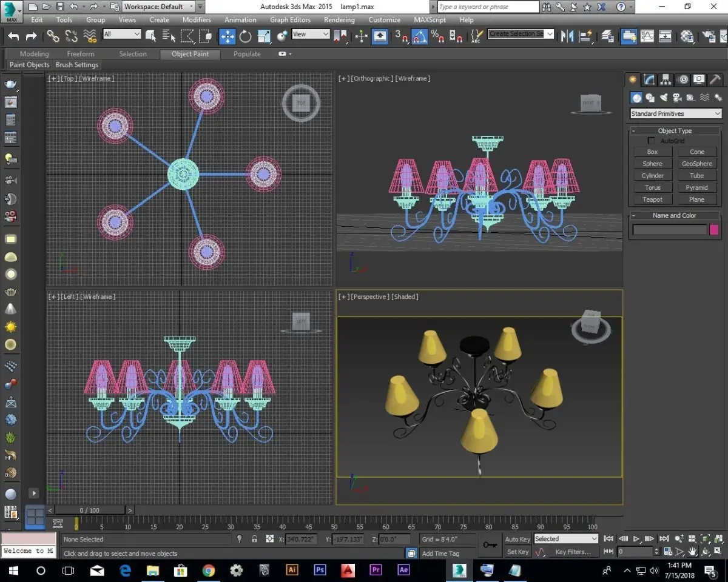The image size is (728, 582).
Task: Activate the Select and Link tool
Action: 53,36
